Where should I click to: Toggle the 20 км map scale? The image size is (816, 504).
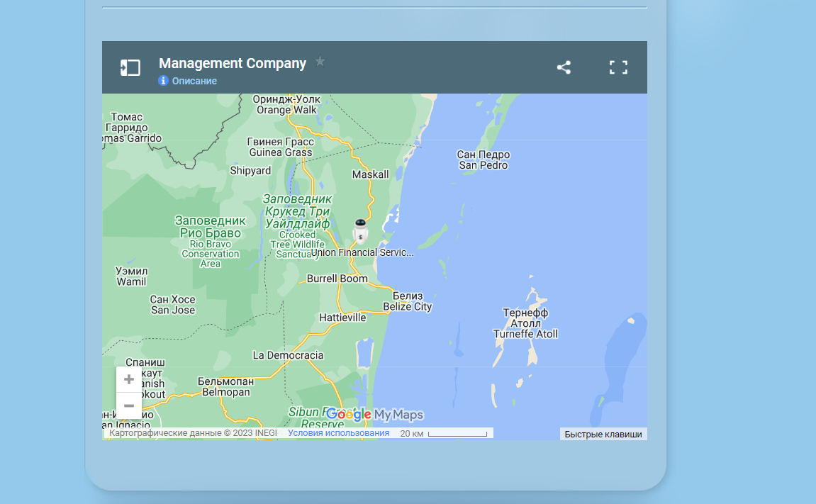[x=443, y=433]
